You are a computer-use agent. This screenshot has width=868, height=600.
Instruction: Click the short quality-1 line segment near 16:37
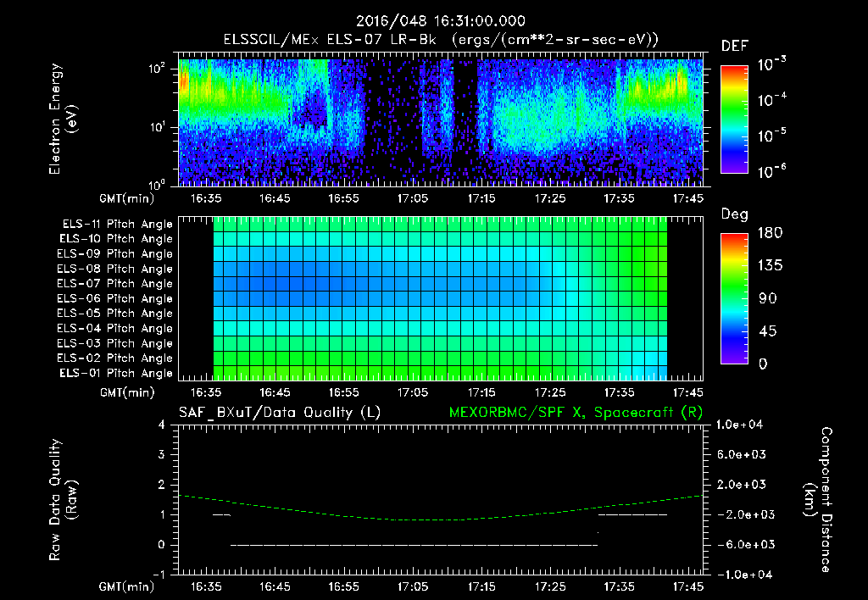tap(221, 514)
